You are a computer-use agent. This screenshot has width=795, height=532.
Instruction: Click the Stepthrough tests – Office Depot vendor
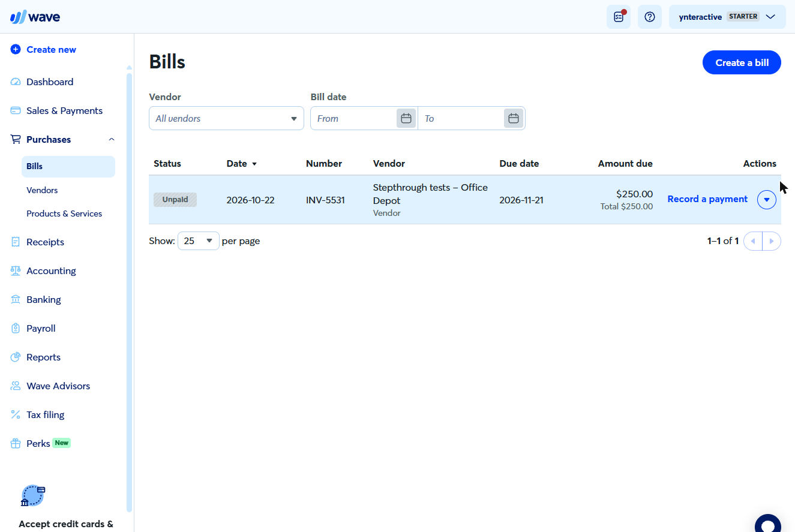[430, 194]
